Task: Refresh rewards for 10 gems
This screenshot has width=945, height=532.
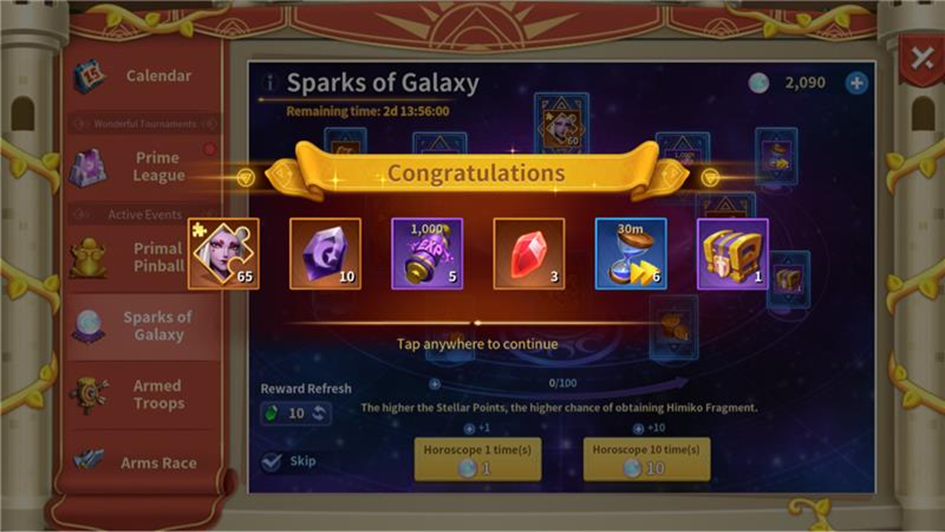Action: [296, 413]
